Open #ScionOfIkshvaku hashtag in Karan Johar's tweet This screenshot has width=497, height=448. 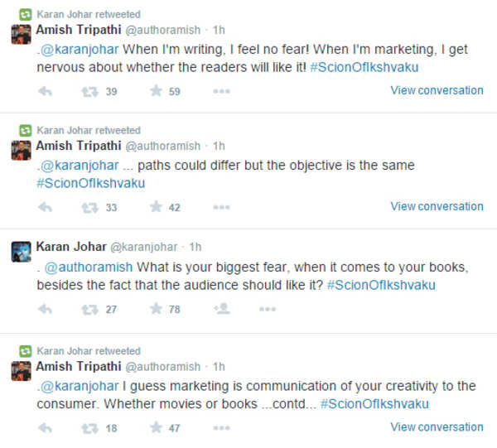pyautogui.click(x=381, y=285)
